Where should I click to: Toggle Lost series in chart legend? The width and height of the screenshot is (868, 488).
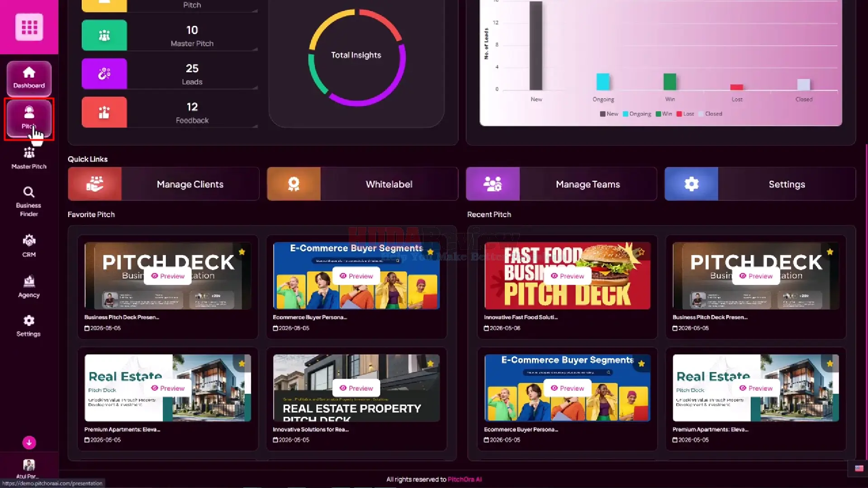pos(685,114)
